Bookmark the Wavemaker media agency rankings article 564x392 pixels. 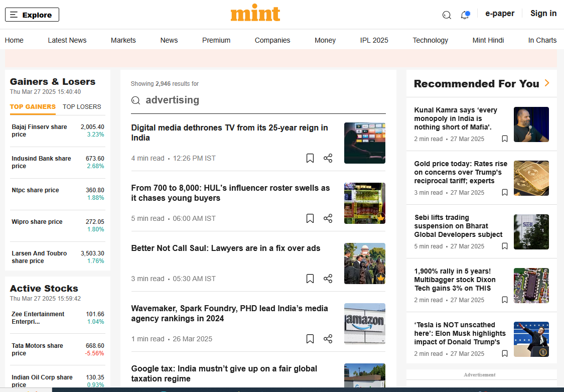310,339
